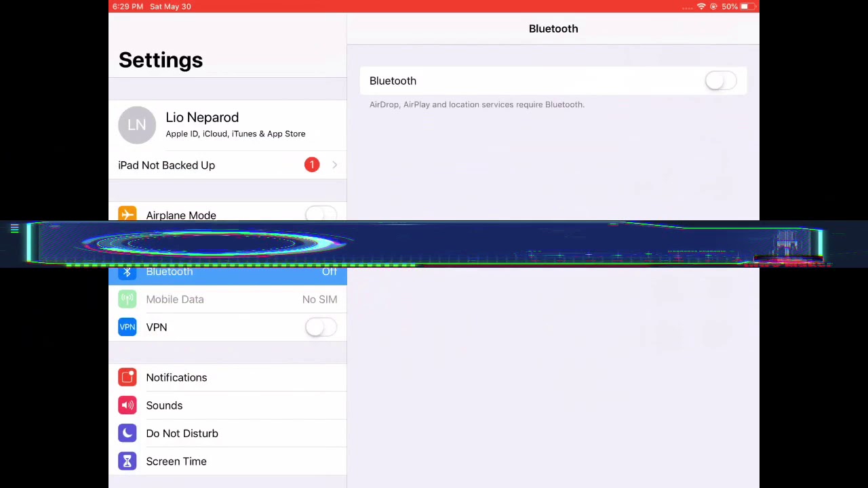Toggle the Bluetooth switch on

[x=720, y=81]
